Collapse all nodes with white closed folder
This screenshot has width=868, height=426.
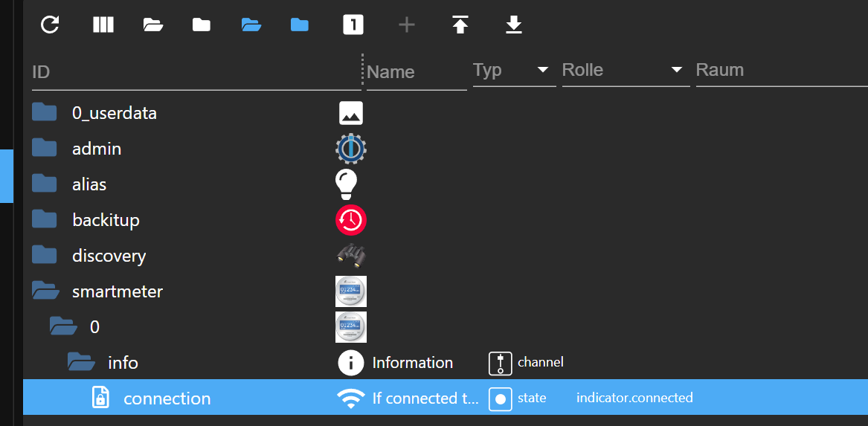pos(202,25)
